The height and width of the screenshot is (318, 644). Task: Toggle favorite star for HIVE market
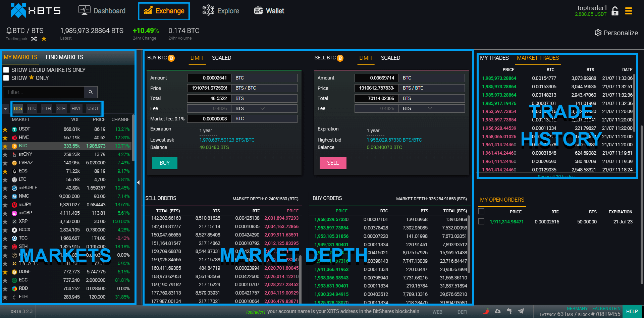(x=5, y=138)
